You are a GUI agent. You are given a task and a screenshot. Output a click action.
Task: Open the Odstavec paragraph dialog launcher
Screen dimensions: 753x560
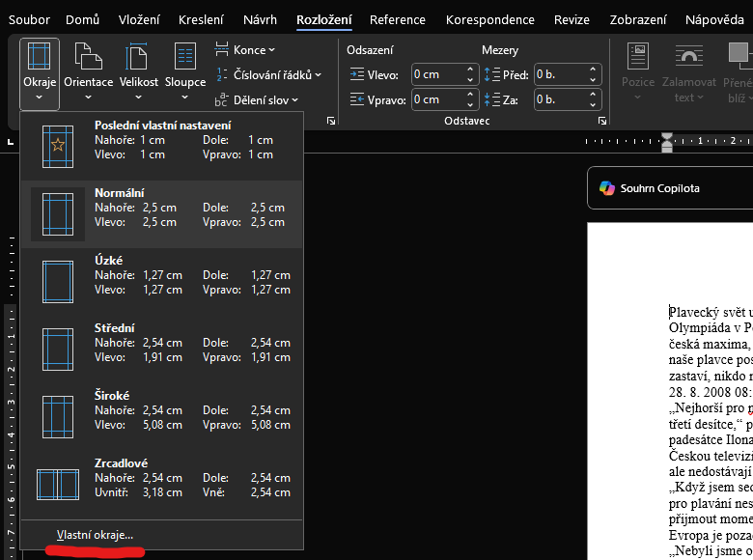coord(602,121)
